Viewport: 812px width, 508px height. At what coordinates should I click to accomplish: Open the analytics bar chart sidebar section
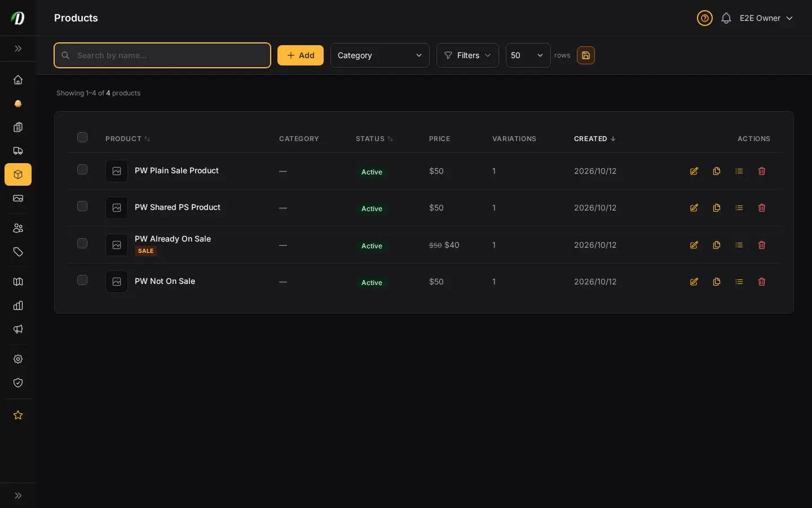[x=18, y=305]
